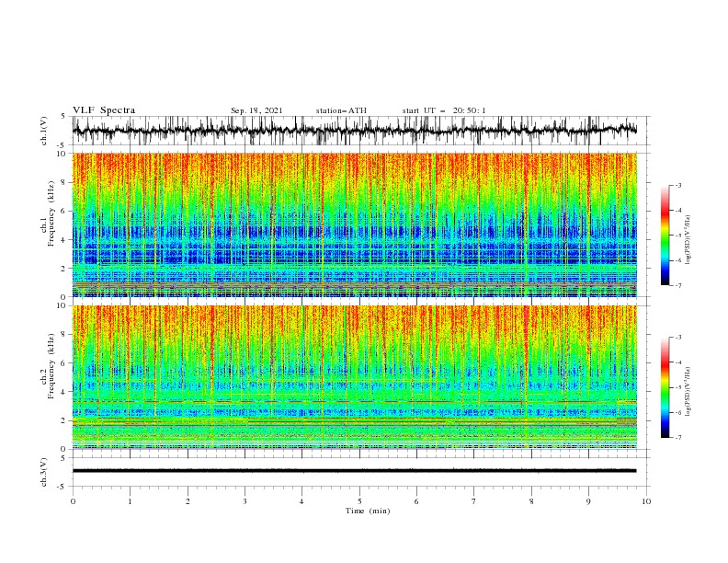The height and width of the screenshot is (563, 728).
Task: Click the "ch.3(V)" y-axis label
Action: (44, 472)
